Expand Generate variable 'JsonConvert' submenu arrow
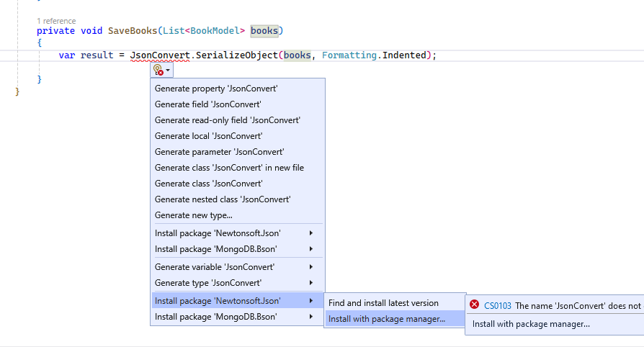 tap(311, 267)
